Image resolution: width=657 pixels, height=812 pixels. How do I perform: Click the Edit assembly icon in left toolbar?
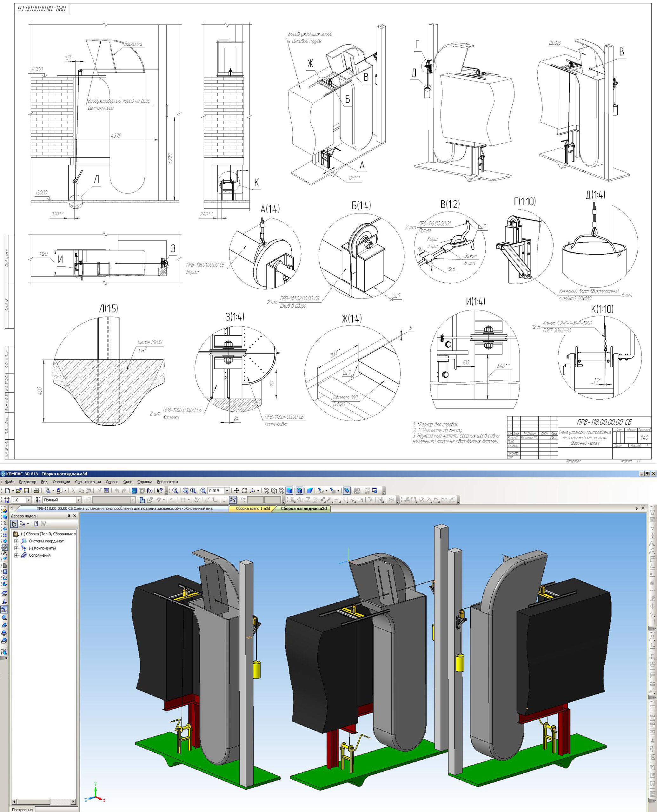pos(4,511)
